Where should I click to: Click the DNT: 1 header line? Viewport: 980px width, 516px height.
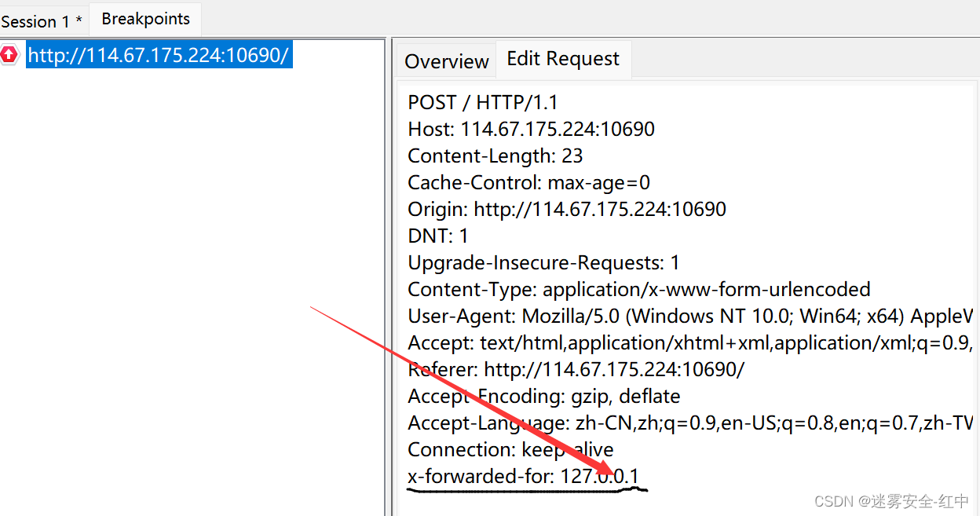[x=438, y=236]
